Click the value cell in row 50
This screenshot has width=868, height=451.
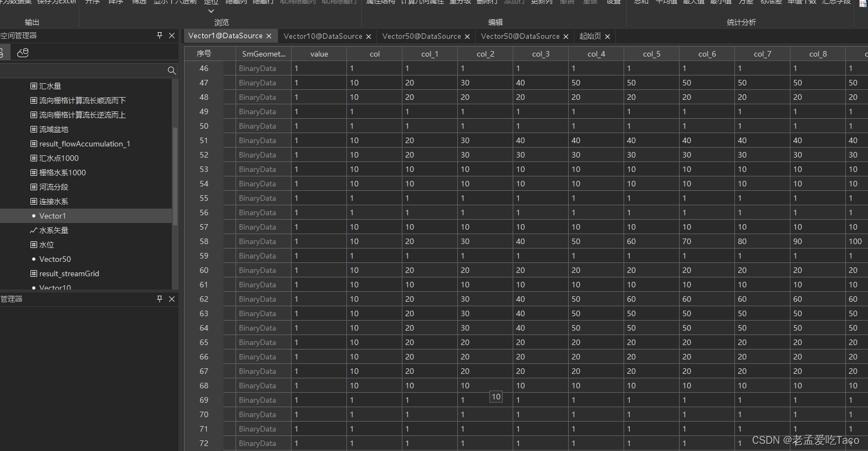click(x=319, y=126)
